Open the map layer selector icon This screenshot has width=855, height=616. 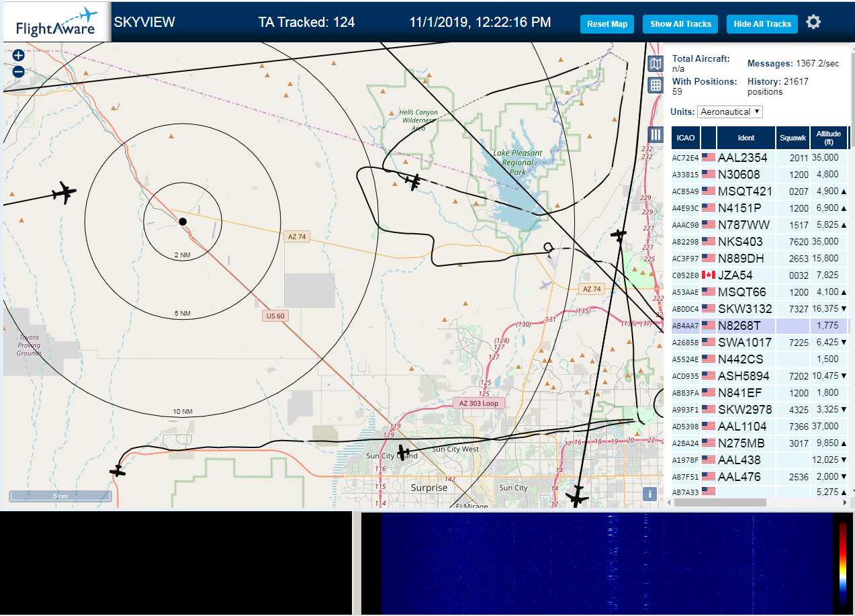[656, 64]
